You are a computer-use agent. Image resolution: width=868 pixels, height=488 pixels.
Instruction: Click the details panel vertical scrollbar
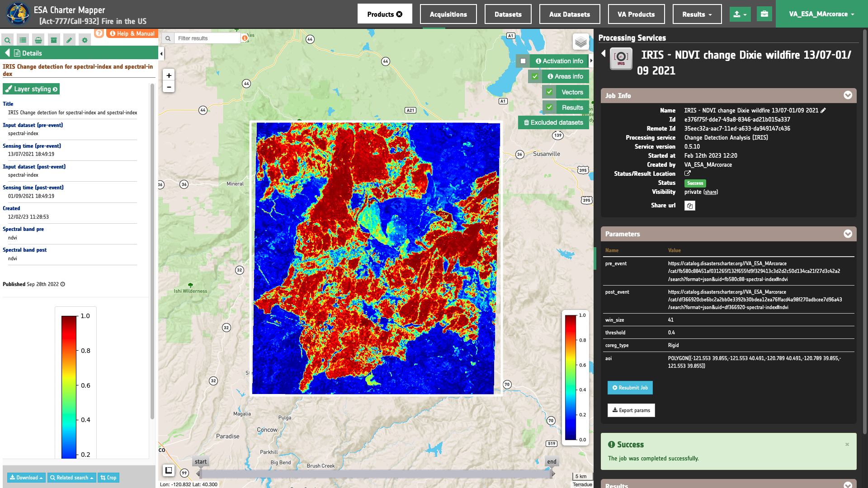(x=152, y=251)
